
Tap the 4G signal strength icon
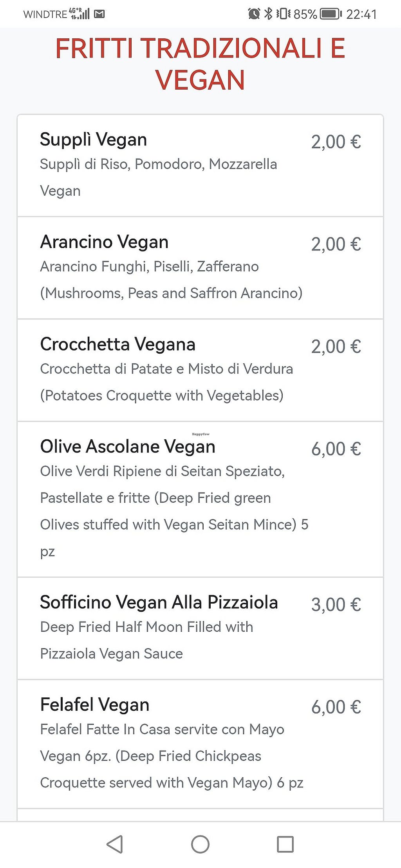[x=79, y=14]
